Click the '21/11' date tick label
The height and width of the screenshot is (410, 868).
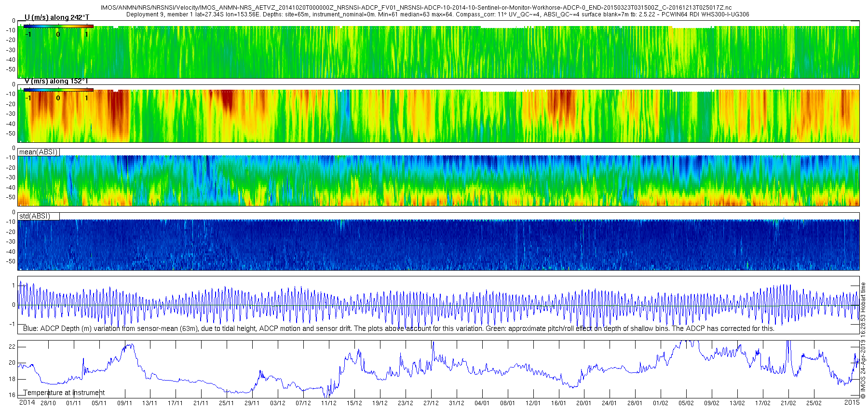pos(201,403)
